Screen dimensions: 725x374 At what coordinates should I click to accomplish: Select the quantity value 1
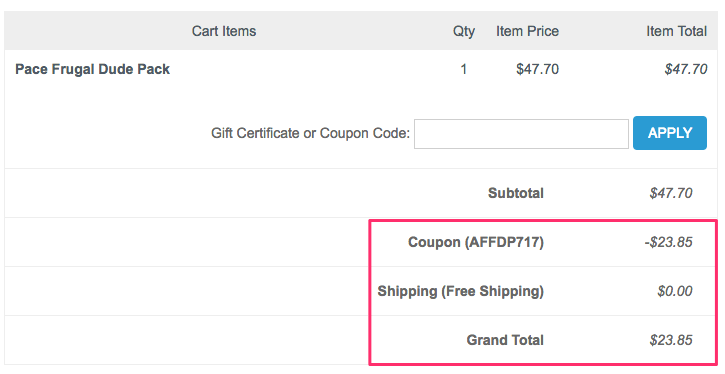pos(463,69)
